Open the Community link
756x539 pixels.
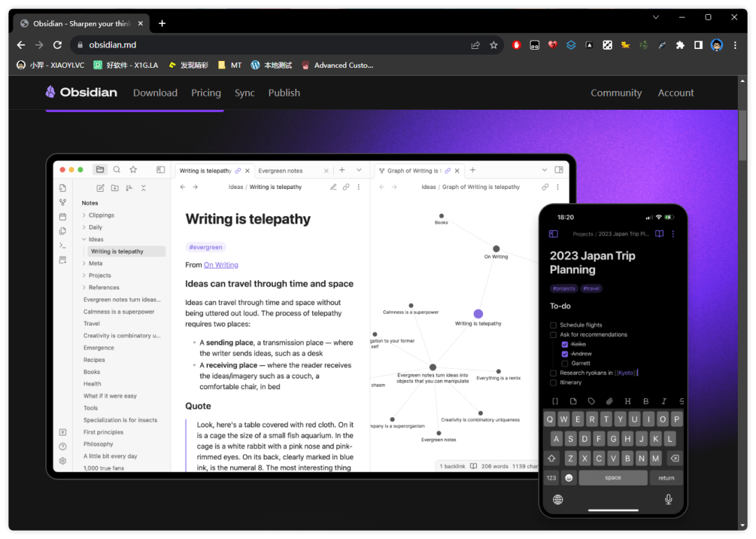pos(616,92)
